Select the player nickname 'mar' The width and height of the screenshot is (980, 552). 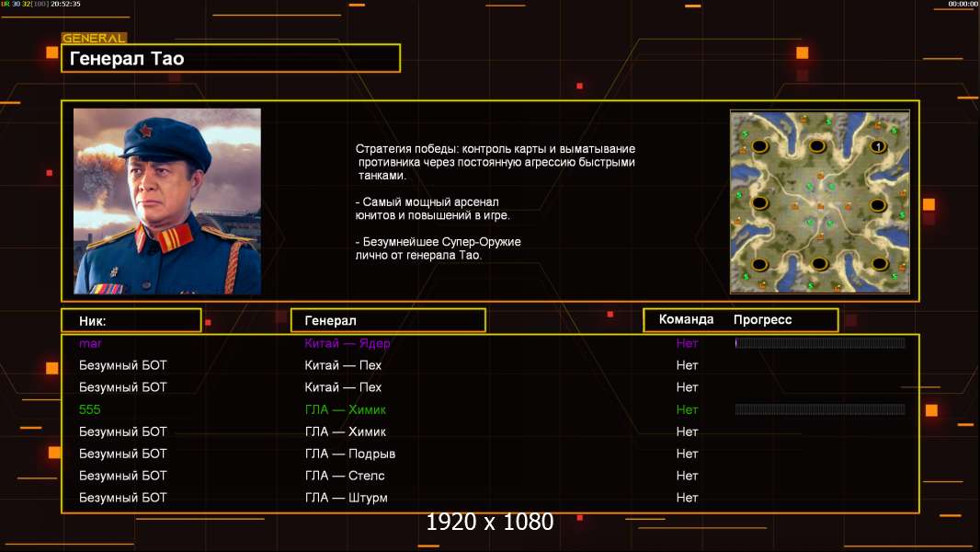(x=90, y=343)
